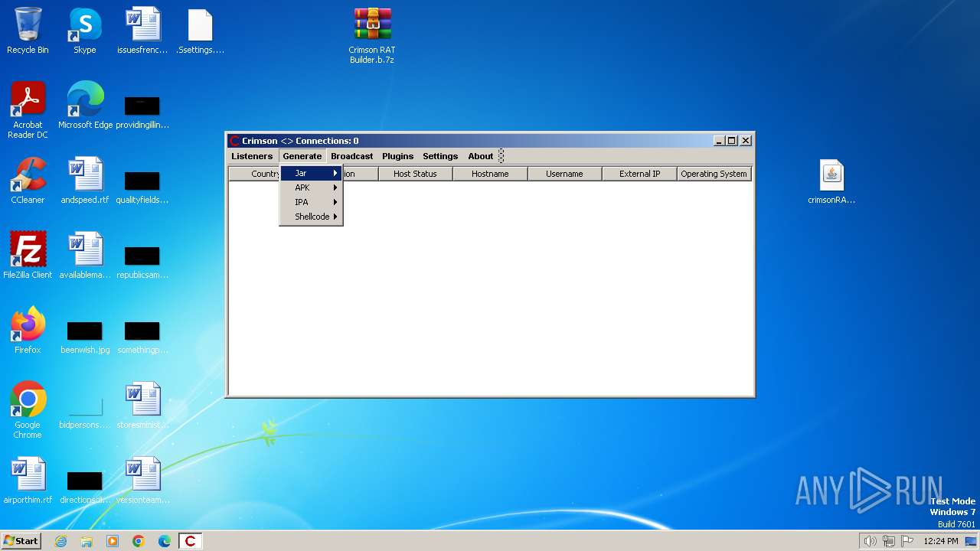Screen dimensions: 980x551
Task: Open Google Chrome desktop shortcut
Action: [28, 410]
